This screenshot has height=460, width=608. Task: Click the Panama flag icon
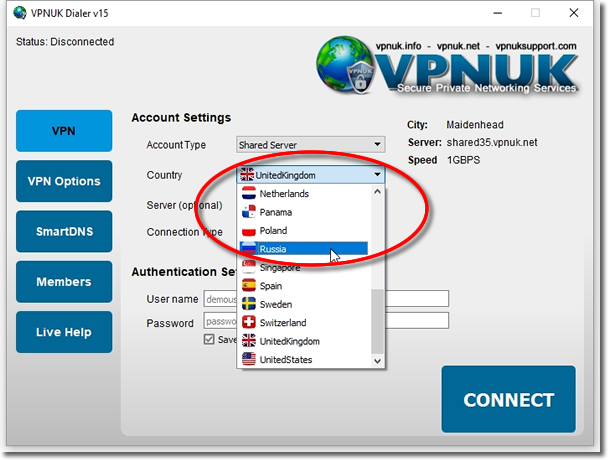pos(249,212)
